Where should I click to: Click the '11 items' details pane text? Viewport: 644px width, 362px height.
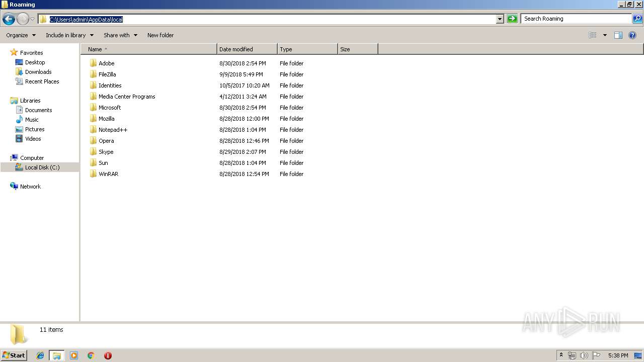(51, 330)
